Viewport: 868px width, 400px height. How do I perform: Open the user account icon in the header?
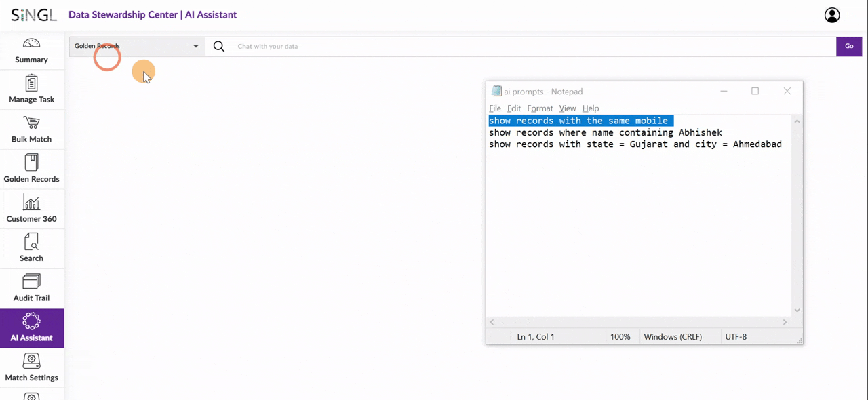(x=832, y=14)
